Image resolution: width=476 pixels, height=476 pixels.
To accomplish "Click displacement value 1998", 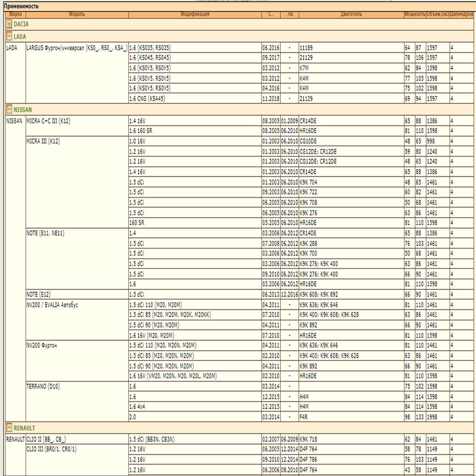I will tap(432, 417).
